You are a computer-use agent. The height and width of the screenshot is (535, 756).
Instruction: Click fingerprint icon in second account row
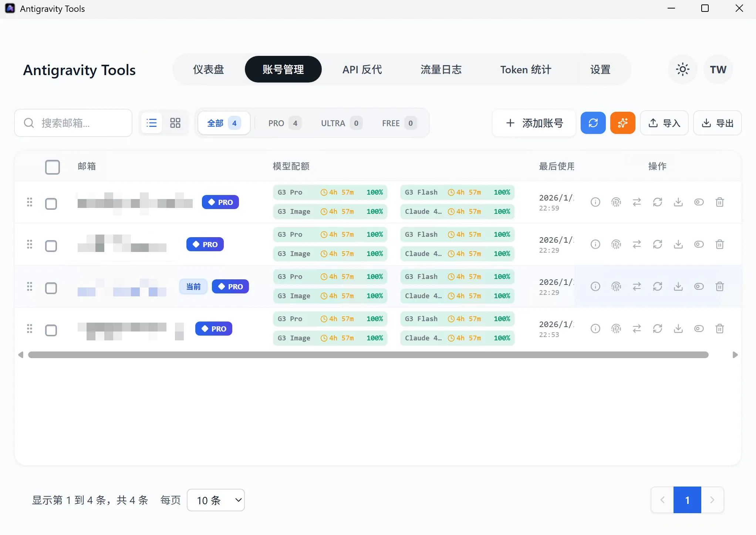pyautogui.click(x=616, y=244)
